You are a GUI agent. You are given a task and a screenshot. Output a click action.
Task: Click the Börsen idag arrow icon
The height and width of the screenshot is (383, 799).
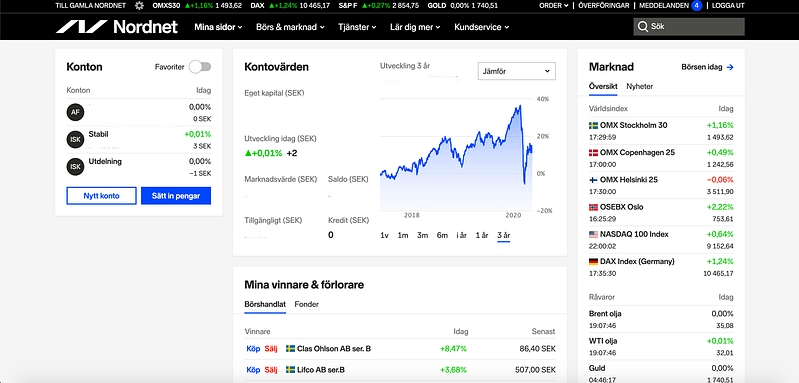730,67
